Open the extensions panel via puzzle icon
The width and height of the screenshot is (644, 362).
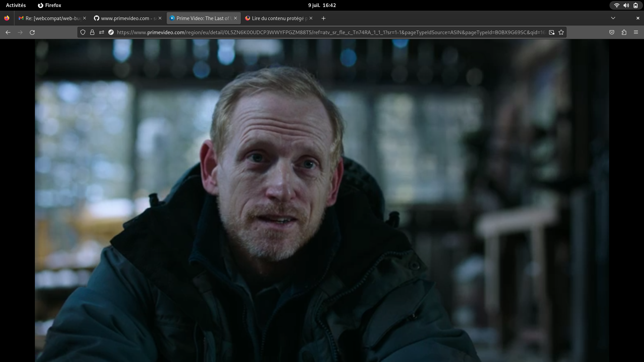pyautogui.click(x=624, y=32)
